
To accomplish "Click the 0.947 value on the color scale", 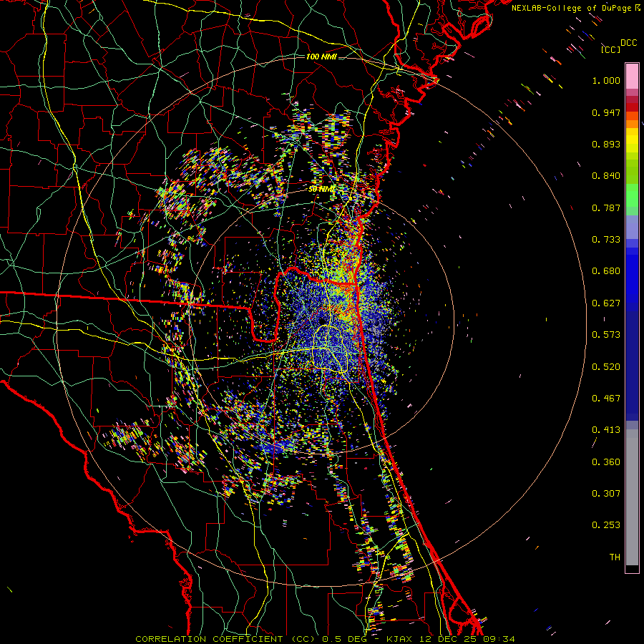I will (606, 112).
